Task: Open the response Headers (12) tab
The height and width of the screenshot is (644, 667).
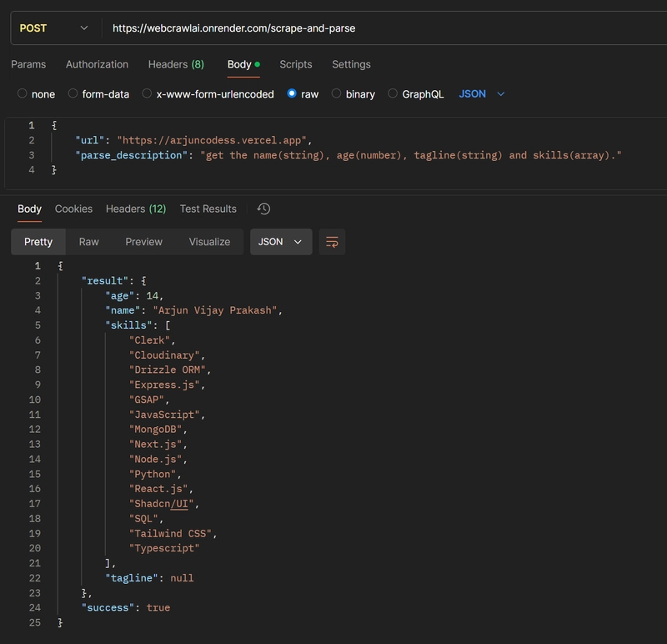Action: [136, 209]
